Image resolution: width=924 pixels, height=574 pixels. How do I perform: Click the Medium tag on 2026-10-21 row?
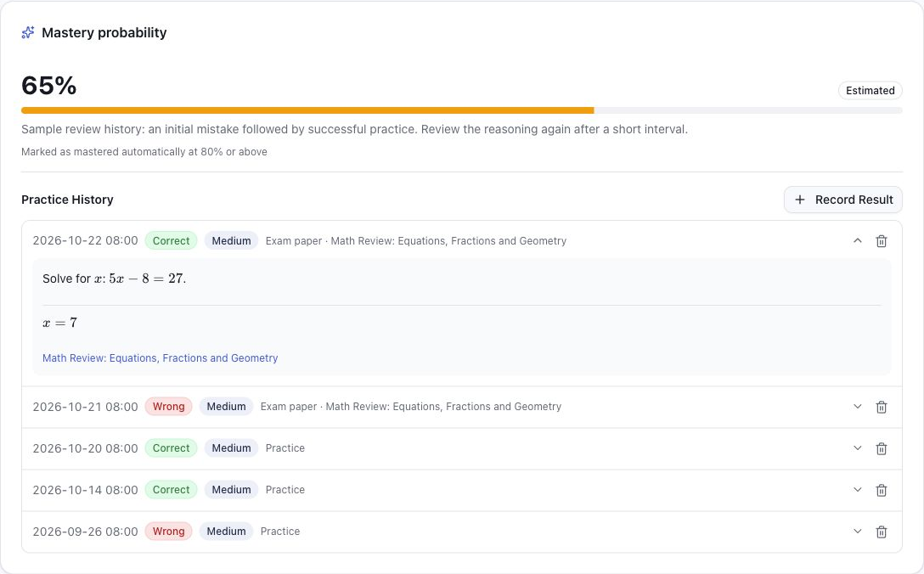tap(226, 407)
